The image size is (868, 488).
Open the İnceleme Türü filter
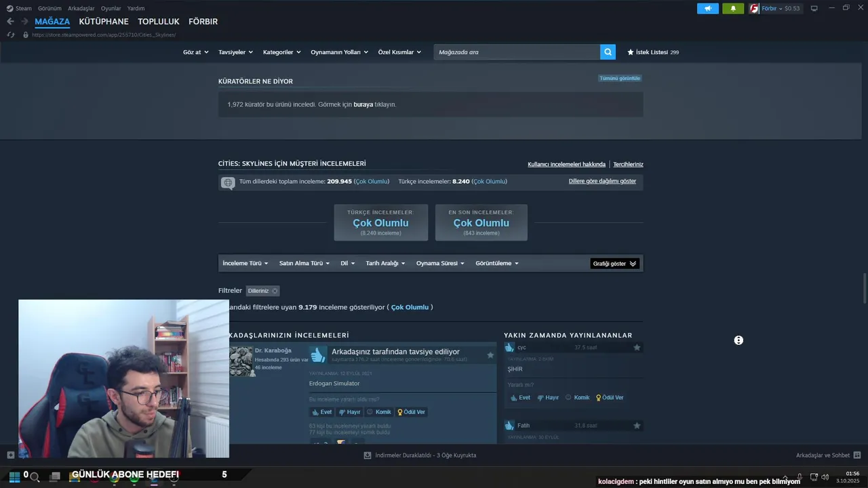point(245,263)
